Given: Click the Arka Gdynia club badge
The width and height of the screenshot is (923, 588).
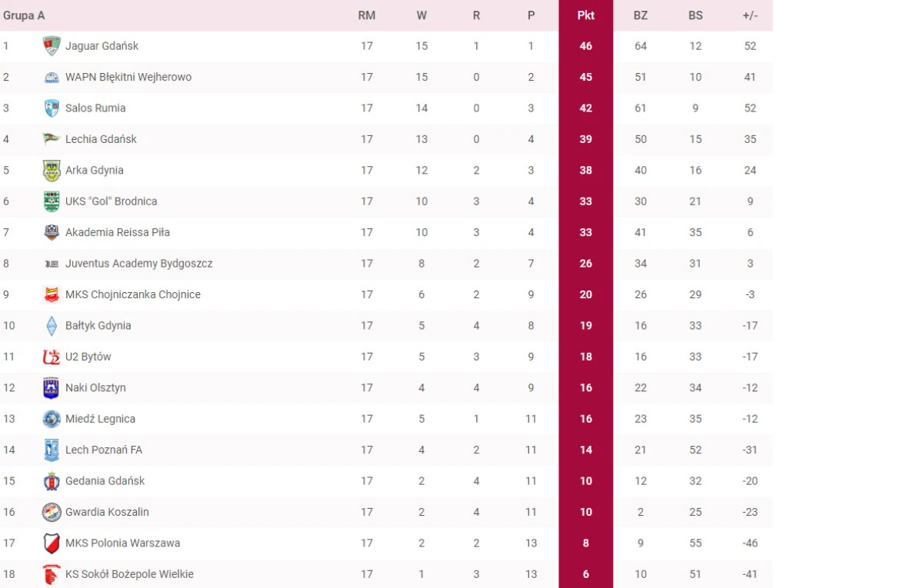Looking at the screenshot, I should [x=52, y=171].
